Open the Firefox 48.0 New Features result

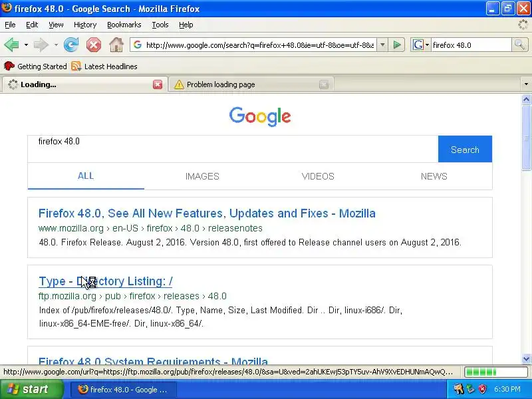tap(207, 213)
